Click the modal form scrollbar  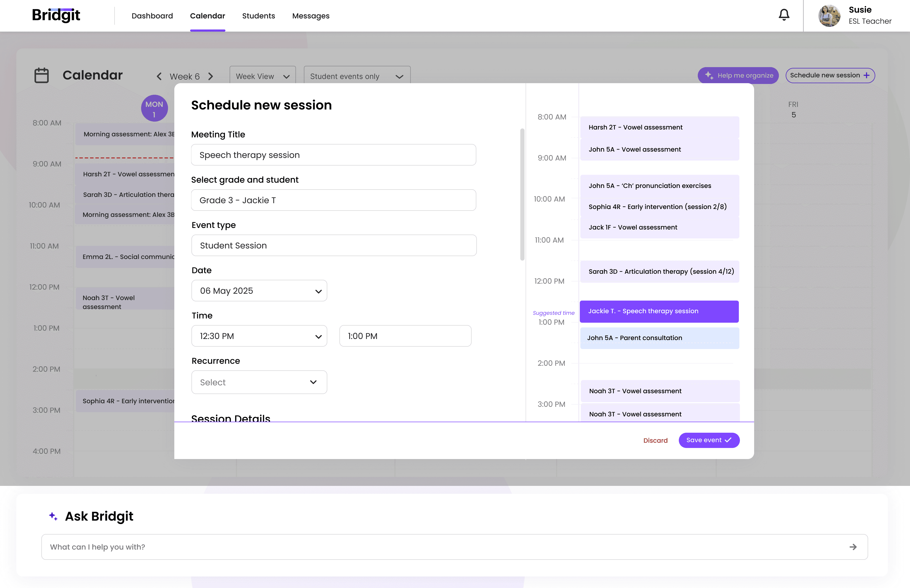click(522, 194)
